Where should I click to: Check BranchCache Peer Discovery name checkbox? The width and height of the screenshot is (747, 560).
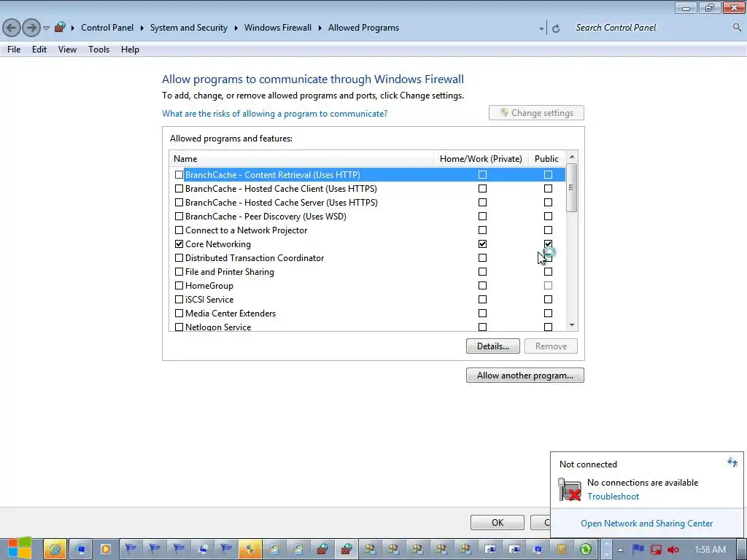[179, 216]
